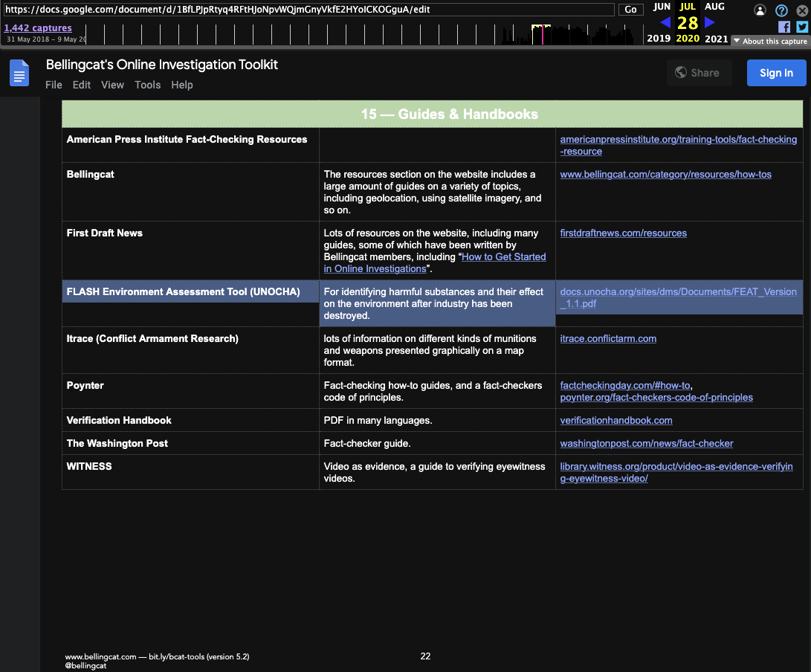Viewport: 811px width, 672px height.
Task: Click the Share button
Action: coord(698,73)
